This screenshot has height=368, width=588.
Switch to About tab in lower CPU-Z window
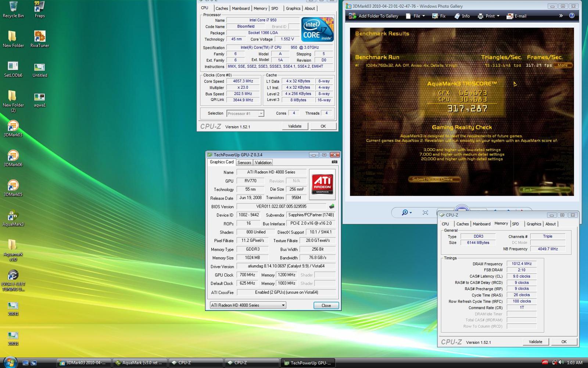[x=551, y=224]
